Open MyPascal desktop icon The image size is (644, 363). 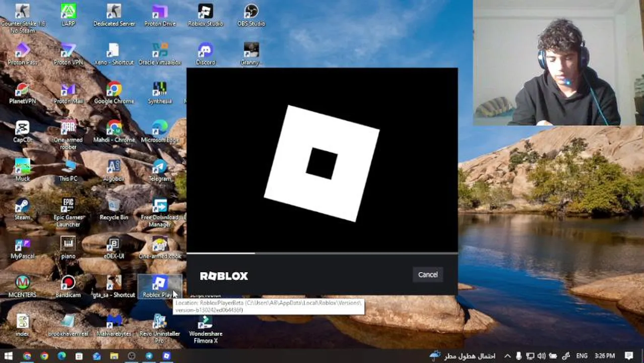[x=23, y=248]
